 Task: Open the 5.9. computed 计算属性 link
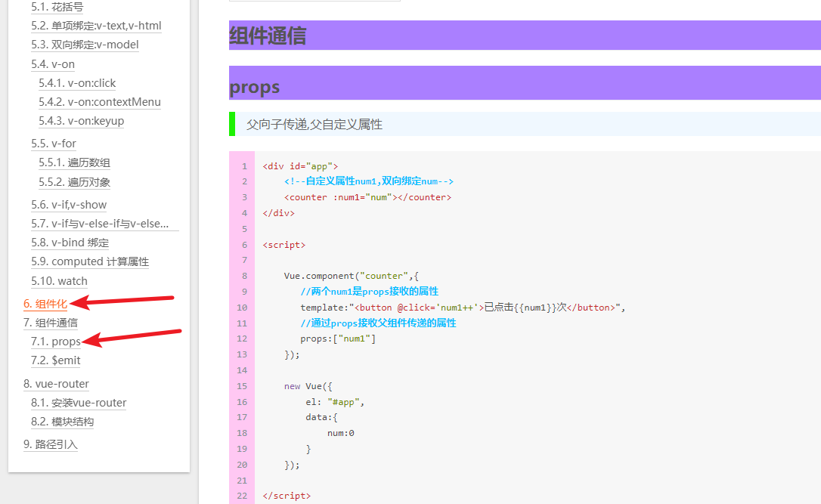(x=90, y=261)
